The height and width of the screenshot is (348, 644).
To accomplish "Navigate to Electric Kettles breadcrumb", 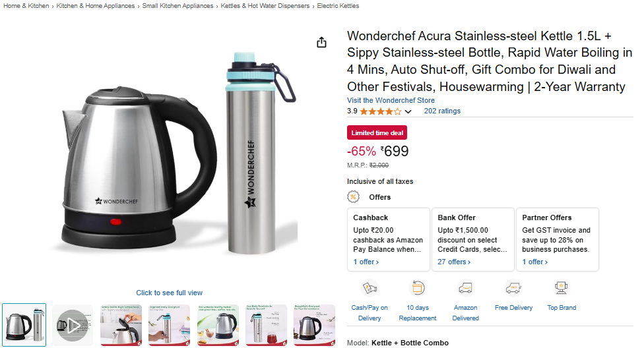I will tap(338, 6).
